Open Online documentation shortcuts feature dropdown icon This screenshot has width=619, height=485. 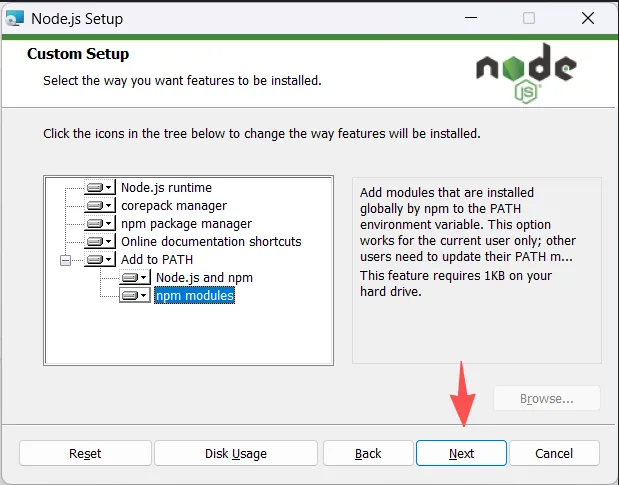point(100,241)
